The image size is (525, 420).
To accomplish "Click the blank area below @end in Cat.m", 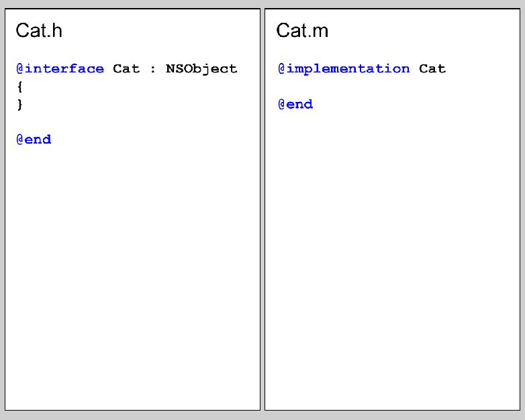I will pyautogui.click(x=393, y=258).
